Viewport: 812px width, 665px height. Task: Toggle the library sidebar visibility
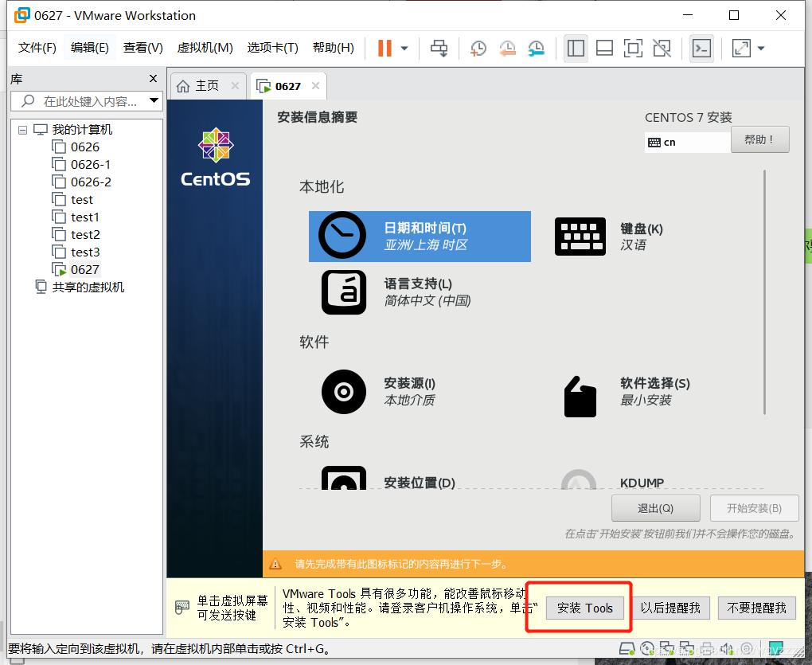[x=576, y=49]
